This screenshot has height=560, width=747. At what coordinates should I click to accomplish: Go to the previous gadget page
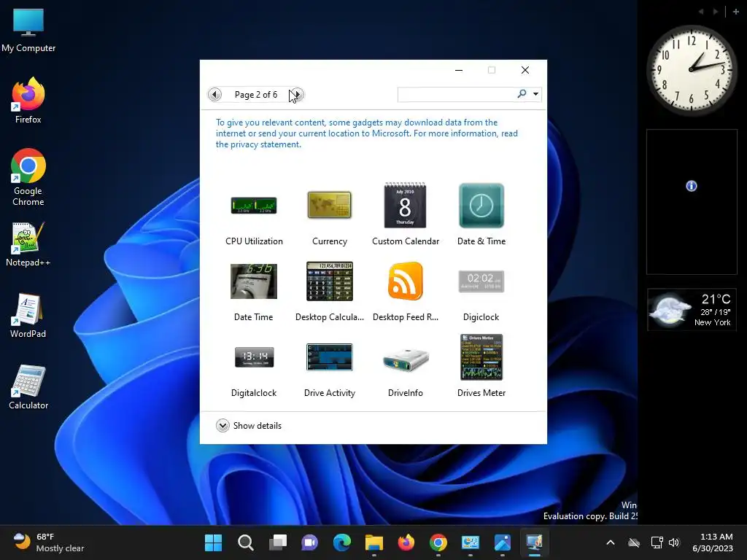215,94
